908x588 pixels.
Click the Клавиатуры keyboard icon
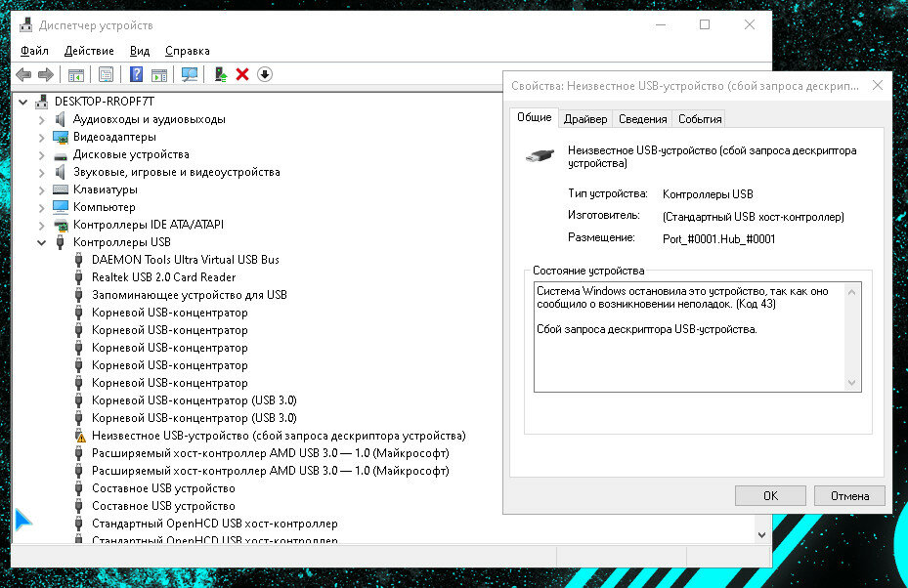[x=61, y=189]
